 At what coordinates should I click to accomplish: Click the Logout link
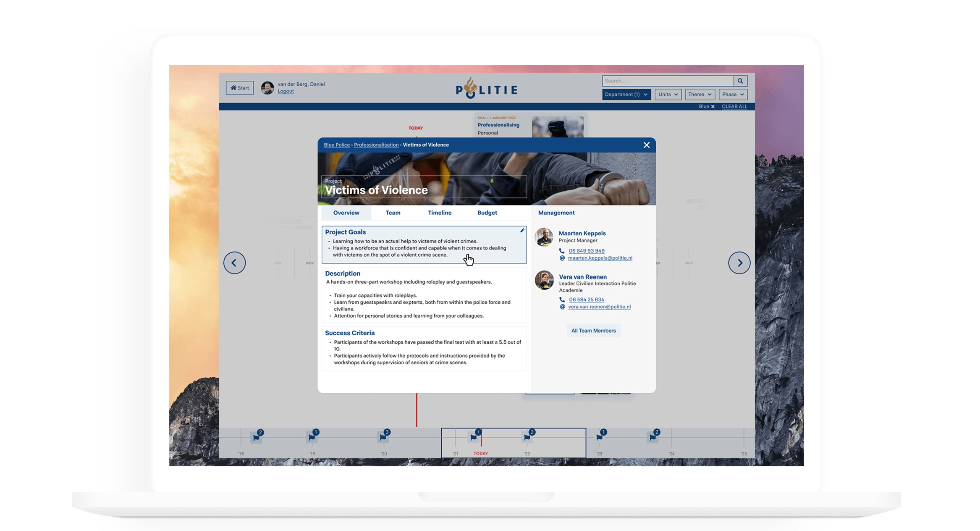point(286,91)
